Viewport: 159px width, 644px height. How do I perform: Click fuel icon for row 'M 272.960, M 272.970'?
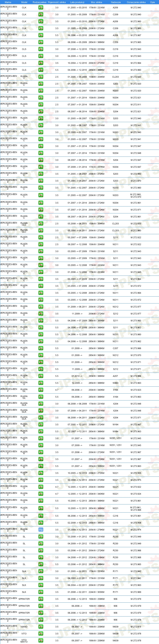(41, 195)
